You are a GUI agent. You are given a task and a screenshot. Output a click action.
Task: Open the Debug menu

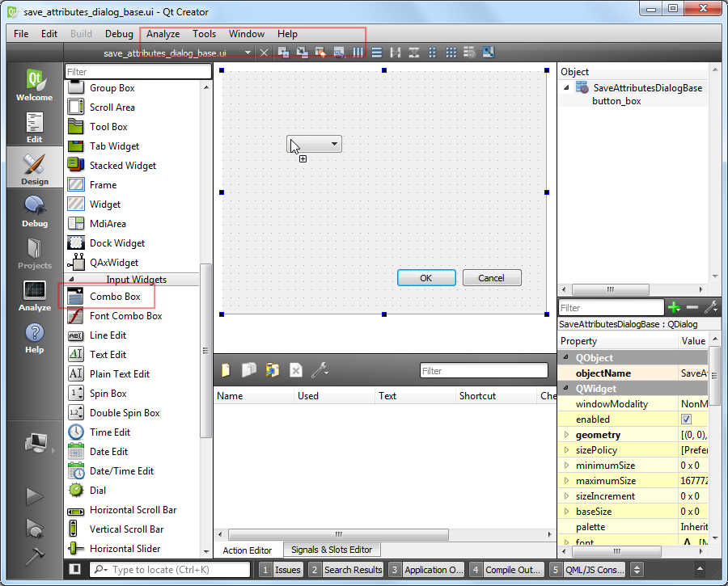pos(119,34)
